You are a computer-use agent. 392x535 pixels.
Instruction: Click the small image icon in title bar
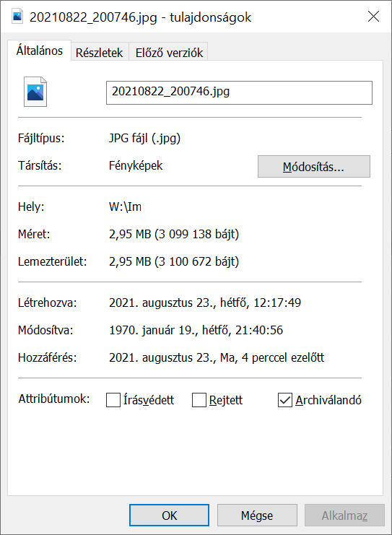click(17, 17)
